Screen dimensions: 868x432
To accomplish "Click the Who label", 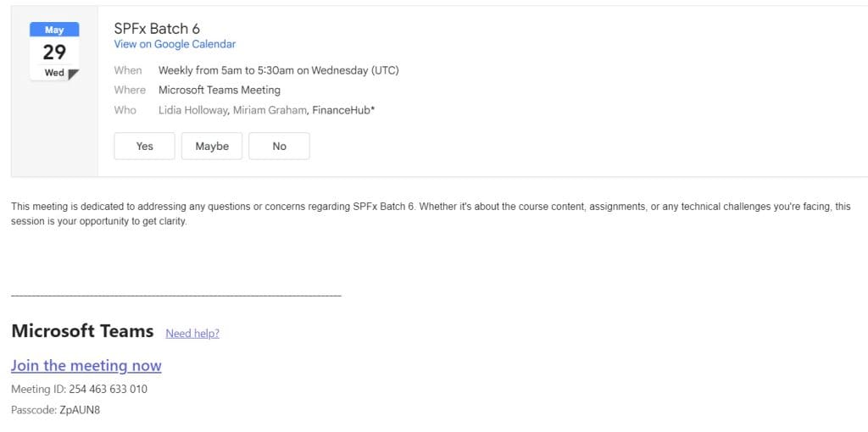I will (x=125, y=110).
